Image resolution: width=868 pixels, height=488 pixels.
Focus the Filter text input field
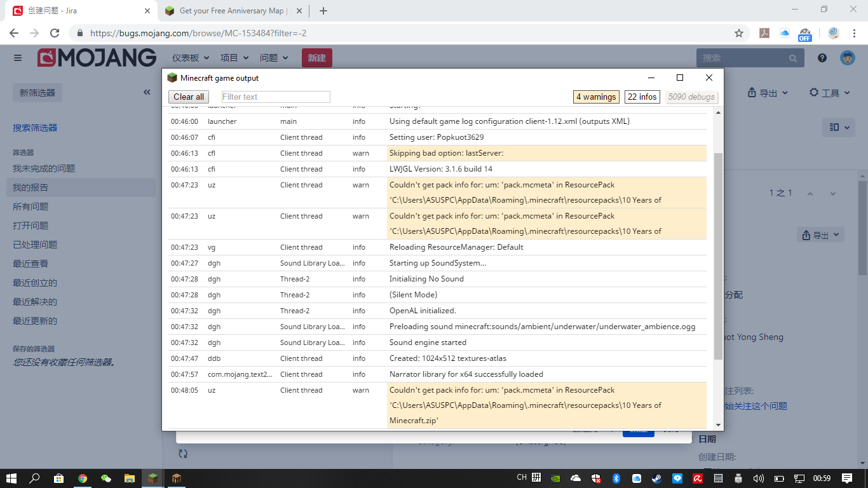tap(276, 97)
